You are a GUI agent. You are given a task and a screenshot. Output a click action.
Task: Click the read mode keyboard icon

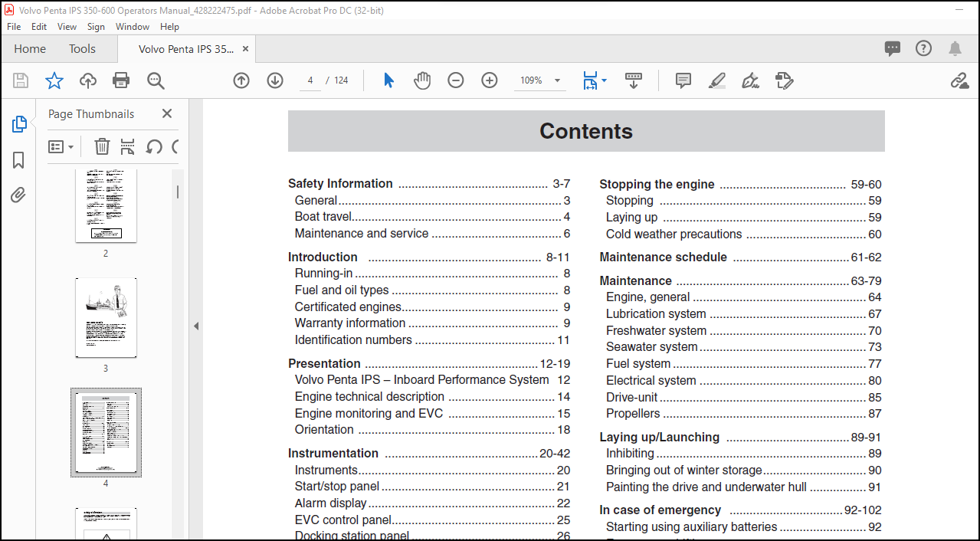pyautogui.click(x=634, y=80)
